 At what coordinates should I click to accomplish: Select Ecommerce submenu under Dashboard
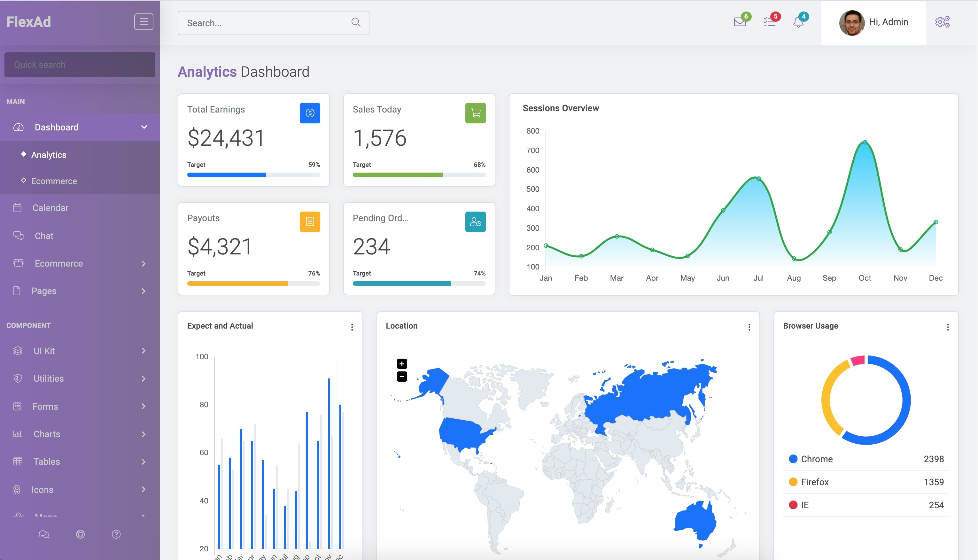(54, 181)
